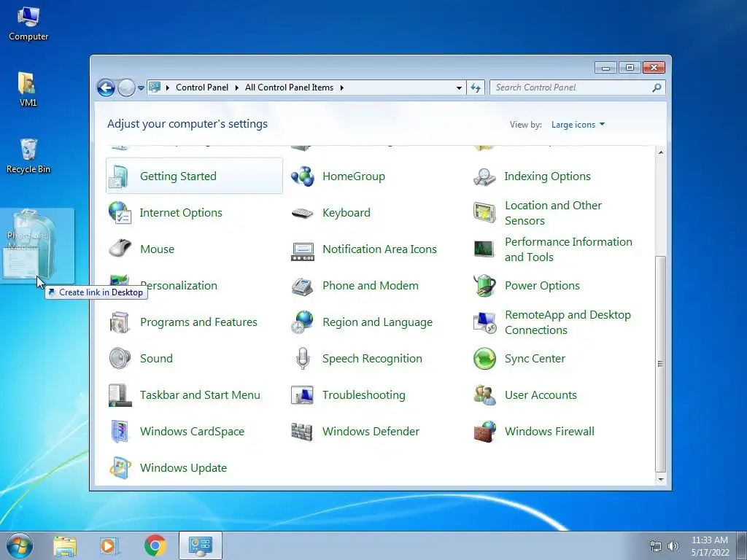Select the VM1 folder on desktop
The width and height of the screenshot is (747, 560).
(x=28, y=90)
